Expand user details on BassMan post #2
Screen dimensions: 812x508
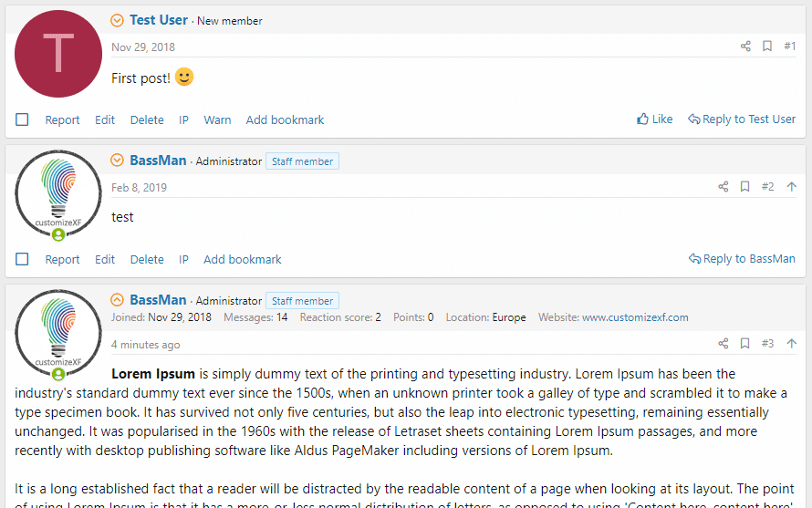click(117, 161)
